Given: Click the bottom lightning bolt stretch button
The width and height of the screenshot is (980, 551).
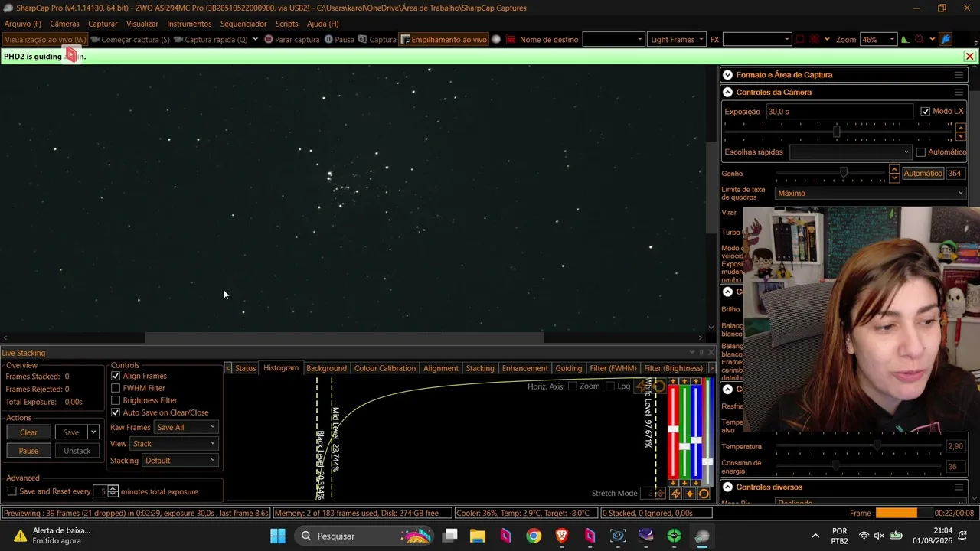Looking at the screenshot, I should click(x=675, y=494).
